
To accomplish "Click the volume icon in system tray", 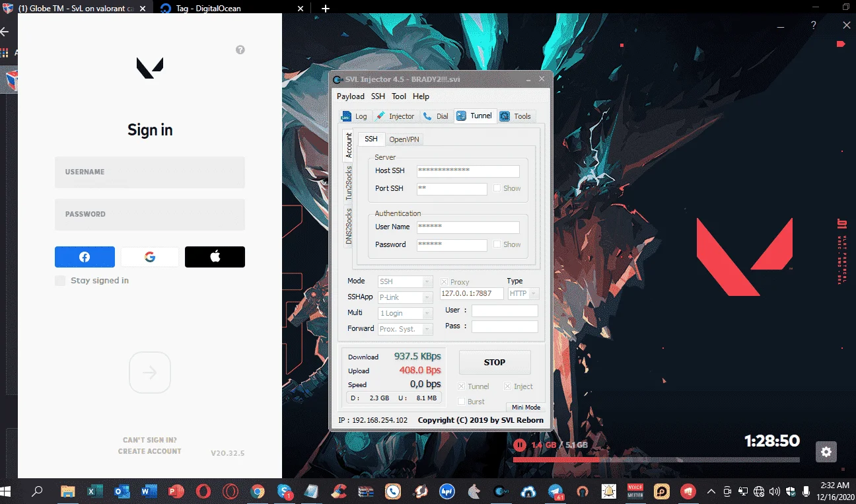I will click(x=774, y=491).
